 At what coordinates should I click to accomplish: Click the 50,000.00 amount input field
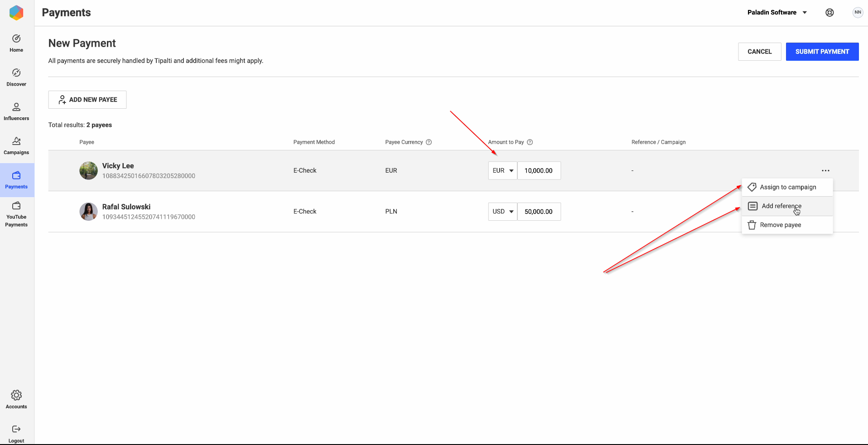click(x=539, y=211)
